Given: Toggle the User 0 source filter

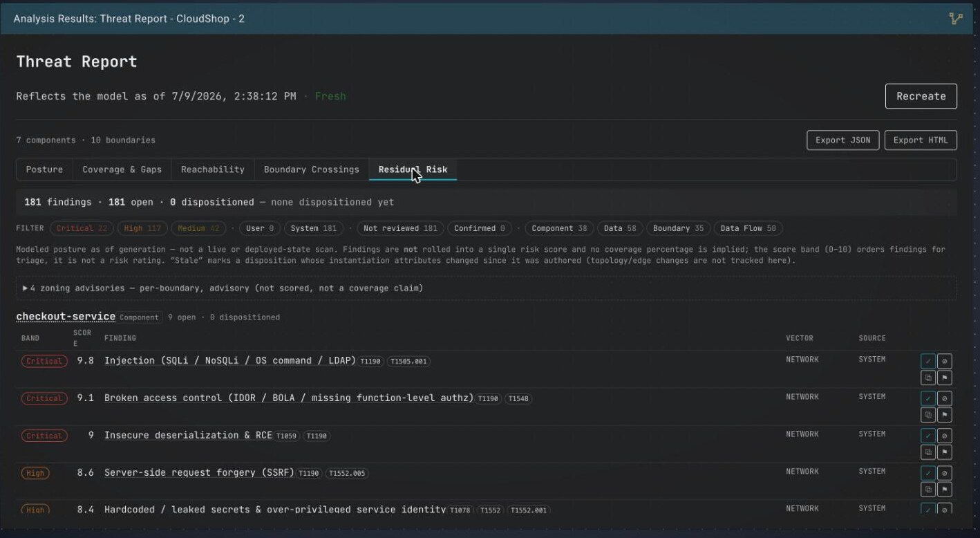Looking at the screenshot, I should tap(260, 228).
